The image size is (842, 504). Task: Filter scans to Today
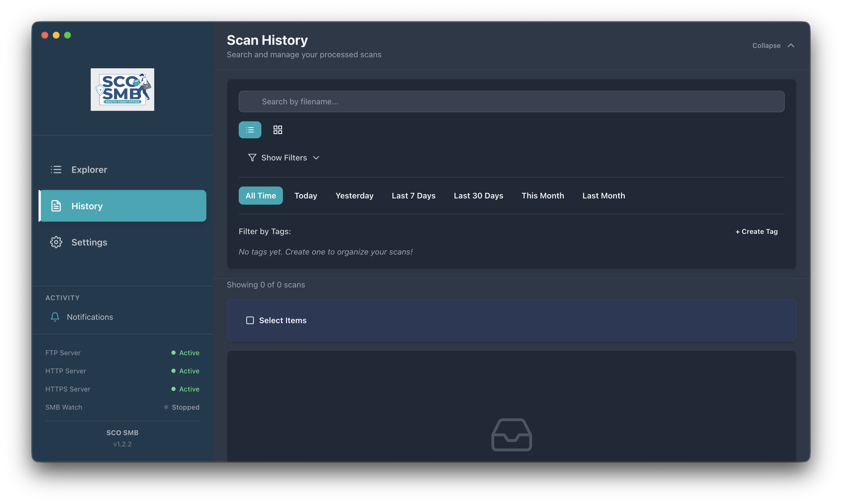pos(306,196)
